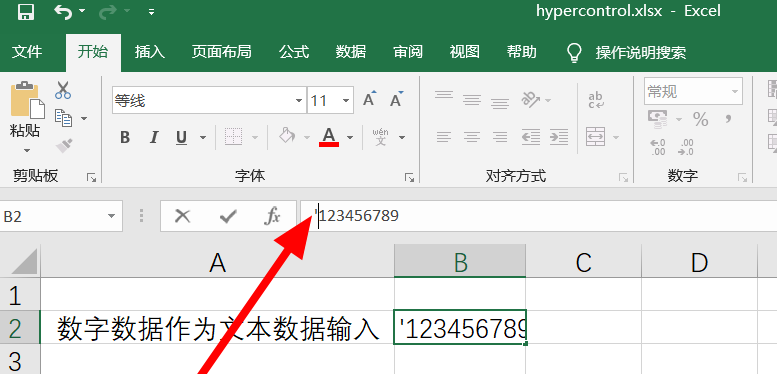
Task: Select the Format Painter brush
Action: (64, 145)
